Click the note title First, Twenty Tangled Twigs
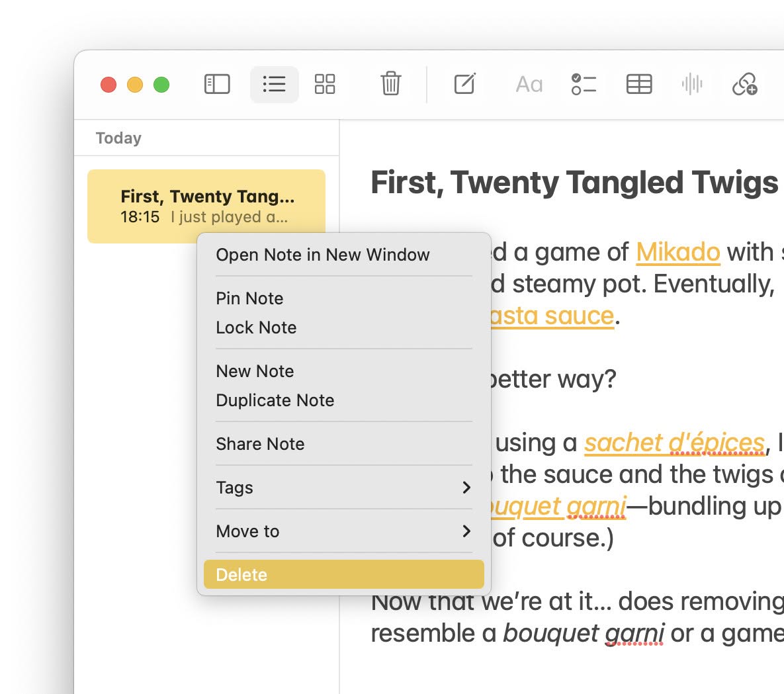This screenshot has width=784, height=694. [x=574, y=182]
